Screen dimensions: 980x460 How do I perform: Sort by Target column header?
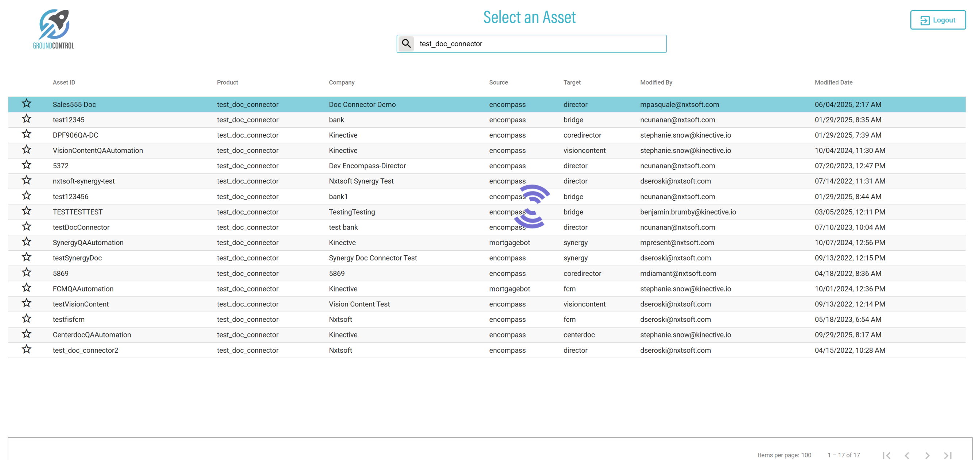571,82
